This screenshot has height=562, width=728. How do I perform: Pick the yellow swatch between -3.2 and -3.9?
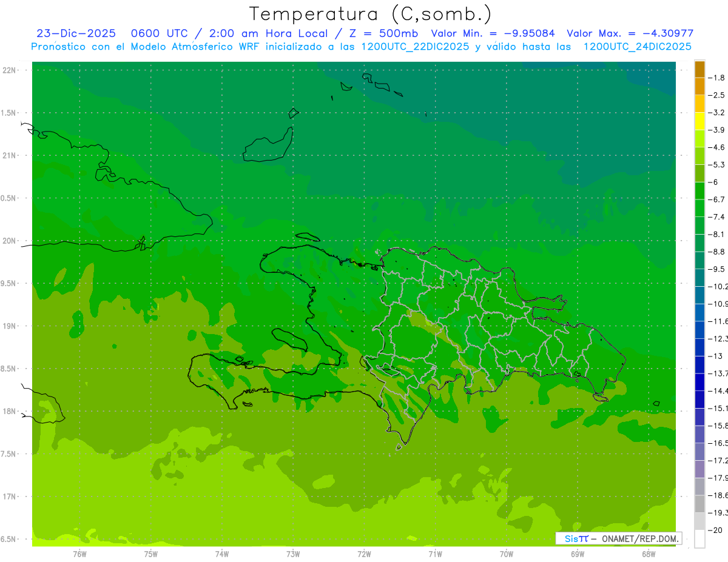pos(699,121)
